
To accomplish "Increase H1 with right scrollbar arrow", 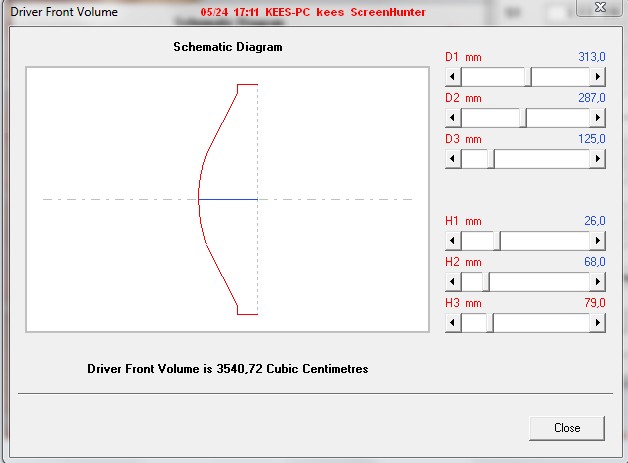I will pyautogui.click(x=598, y=241).
